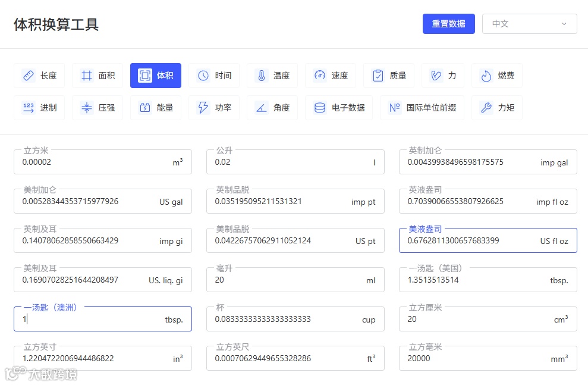Click the ruler icon for 长度

[x=29, y=76]
